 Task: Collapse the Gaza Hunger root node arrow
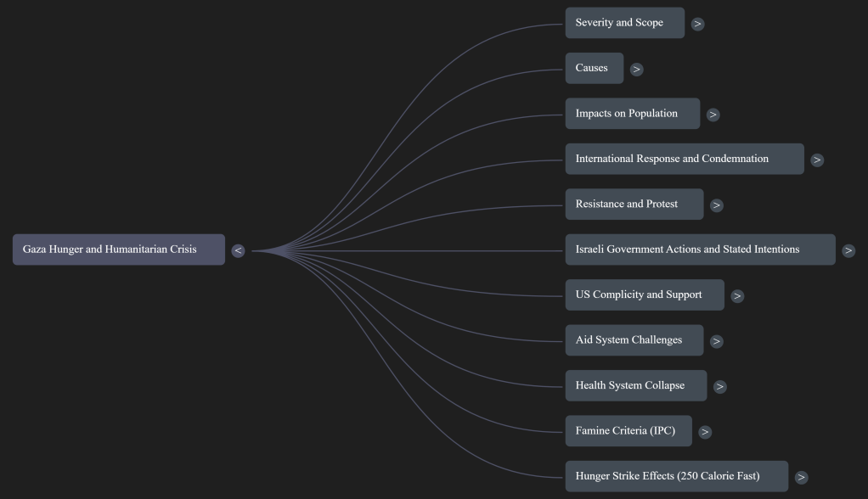pos(238,250)
